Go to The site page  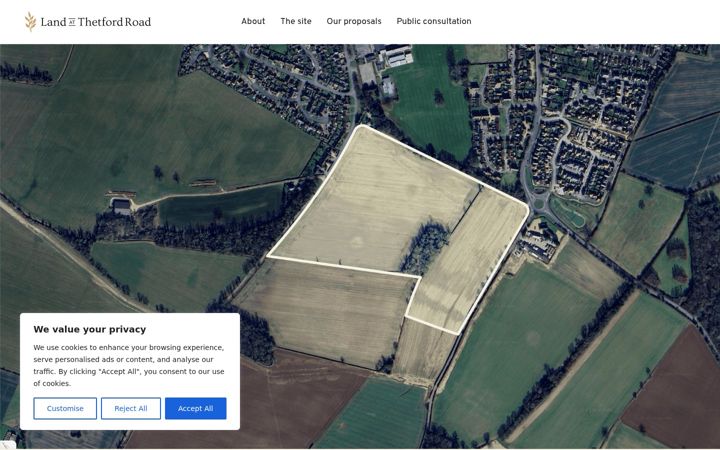tap(296, 21)
